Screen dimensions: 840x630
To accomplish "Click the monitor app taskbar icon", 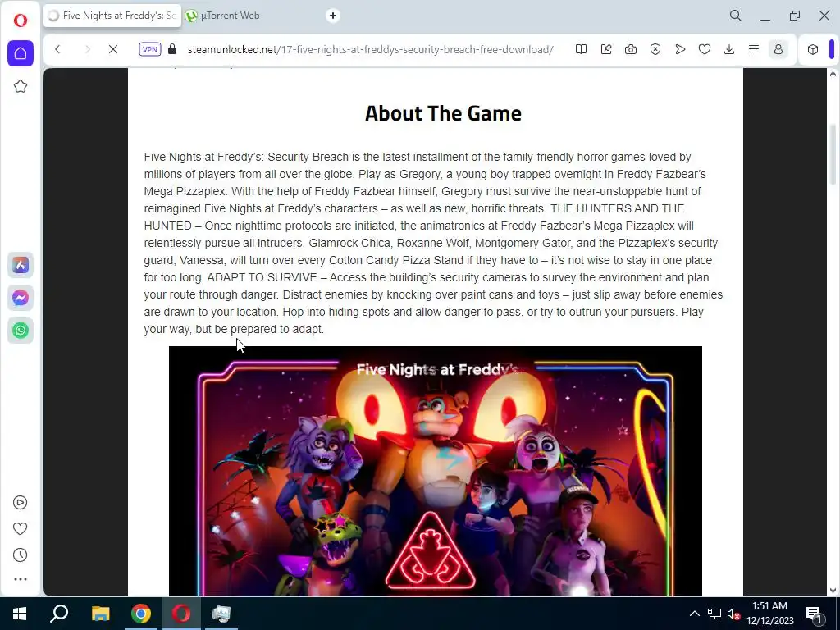I will [221, 614].
